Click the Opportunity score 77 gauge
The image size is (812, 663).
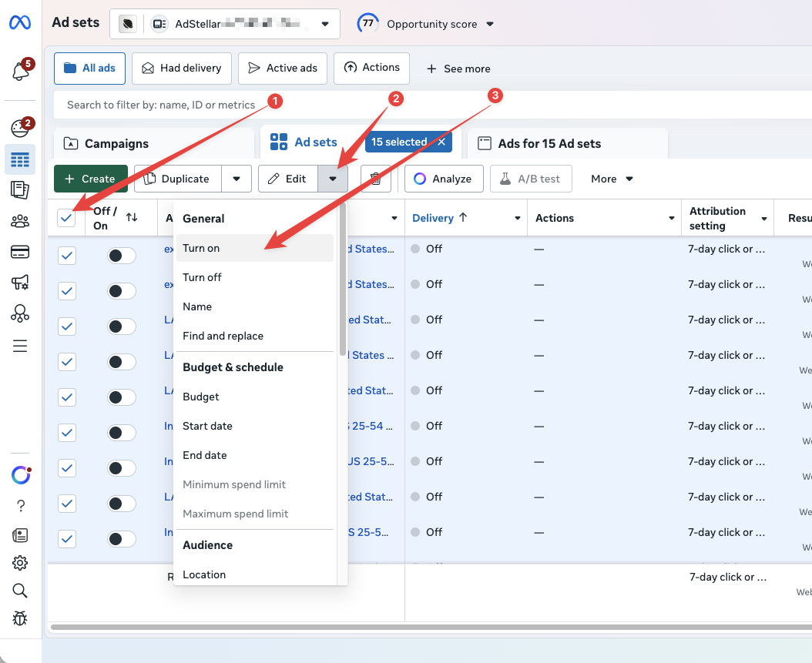click(x=367, y=23)
